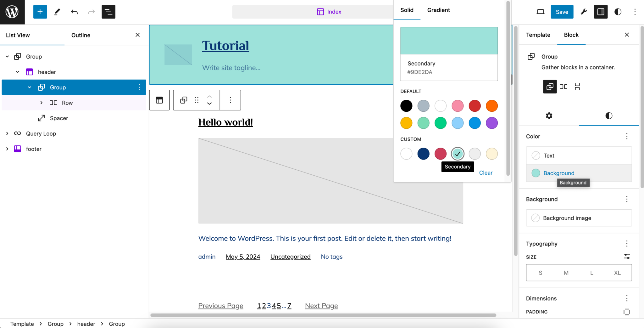This screenshot has width=644, height=328.
Task: Expand the Query Loop list item
Action: (7, 133)
